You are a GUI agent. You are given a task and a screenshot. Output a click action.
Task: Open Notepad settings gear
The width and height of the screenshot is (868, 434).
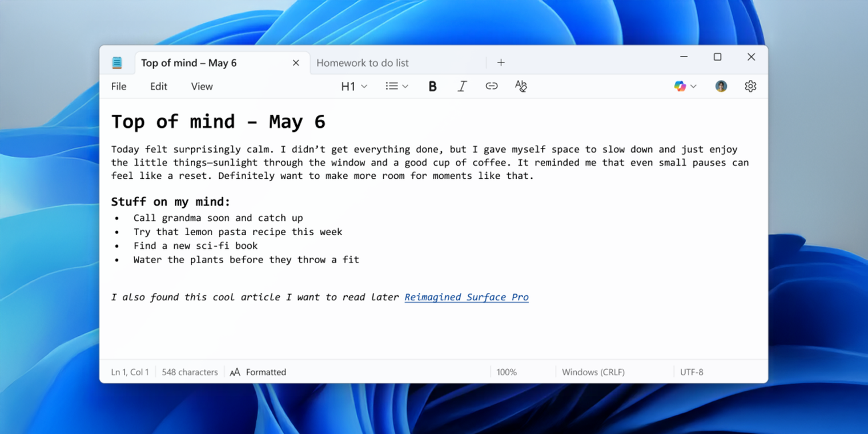click(750, 86)
